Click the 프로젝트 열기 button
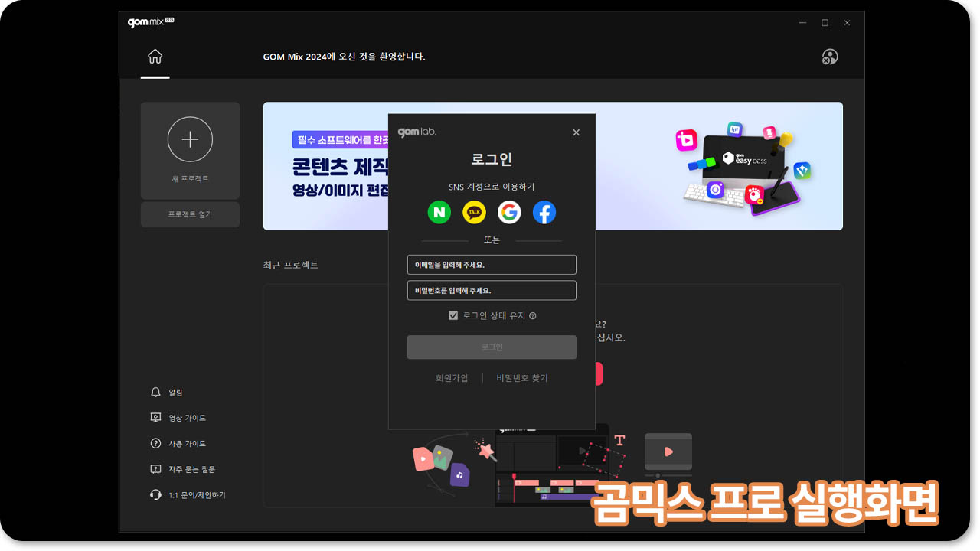980x551 pixels. click(x=190, y=214)
